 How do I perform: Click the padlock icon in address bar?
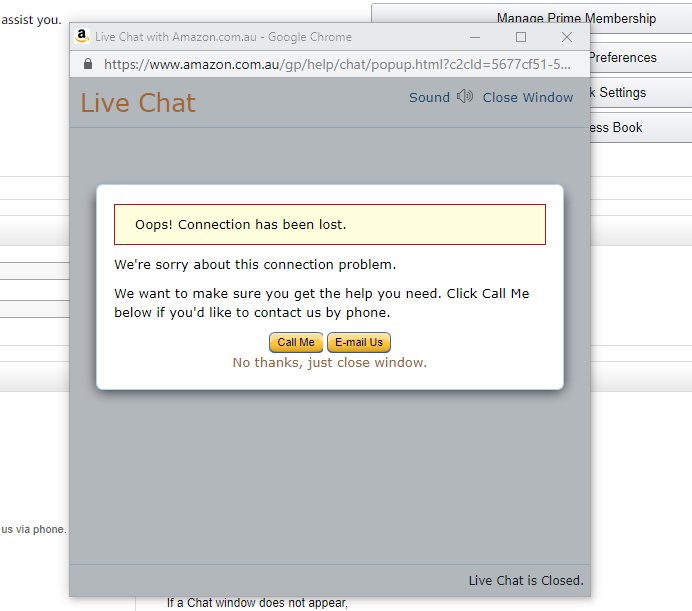(88, 64)
